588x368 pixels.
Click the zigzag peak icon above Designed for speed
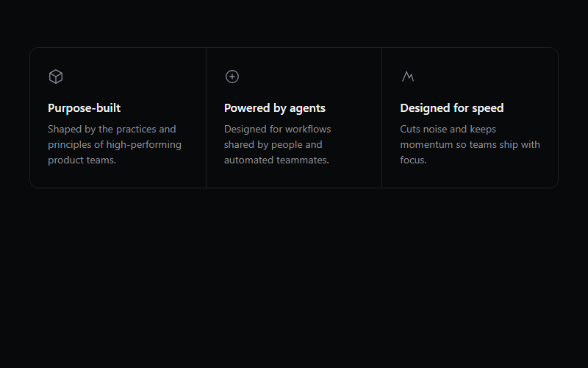(x=408, y=77)
